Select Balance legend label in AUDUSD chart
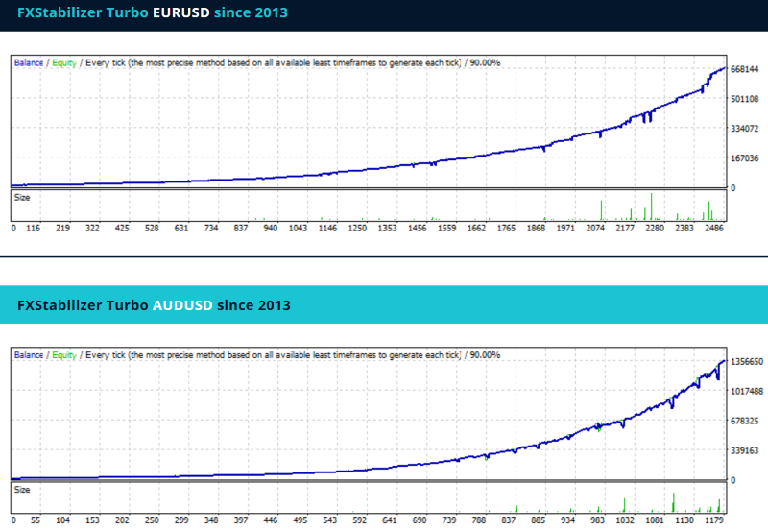 [29, 355]
